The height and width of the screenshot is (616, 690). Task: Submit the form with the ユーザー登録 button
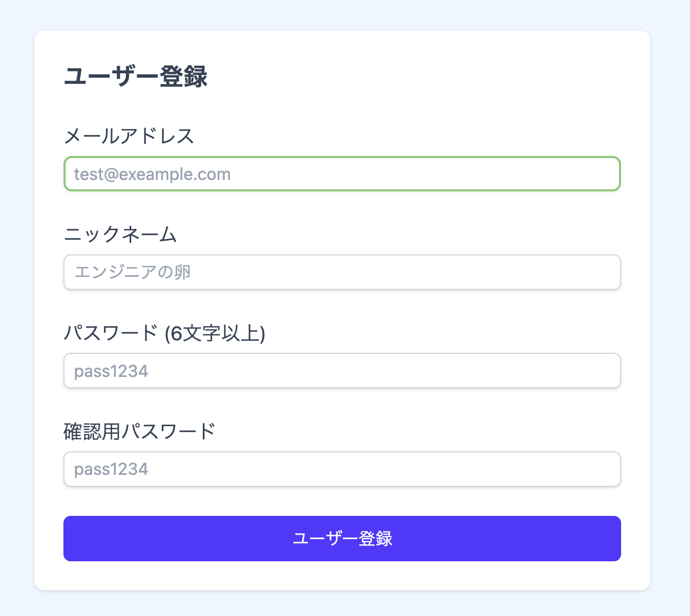pos(342,538)
